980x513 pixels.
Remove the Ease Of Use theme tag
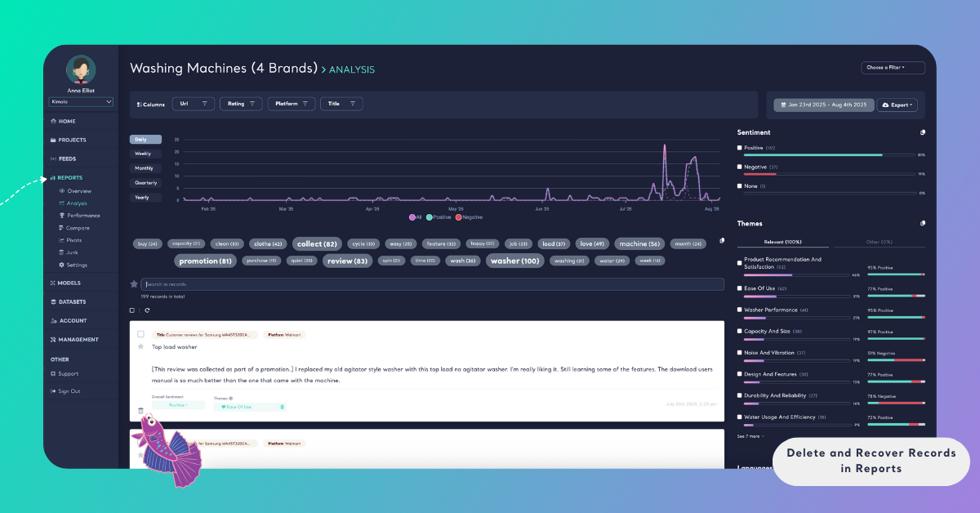283,406
